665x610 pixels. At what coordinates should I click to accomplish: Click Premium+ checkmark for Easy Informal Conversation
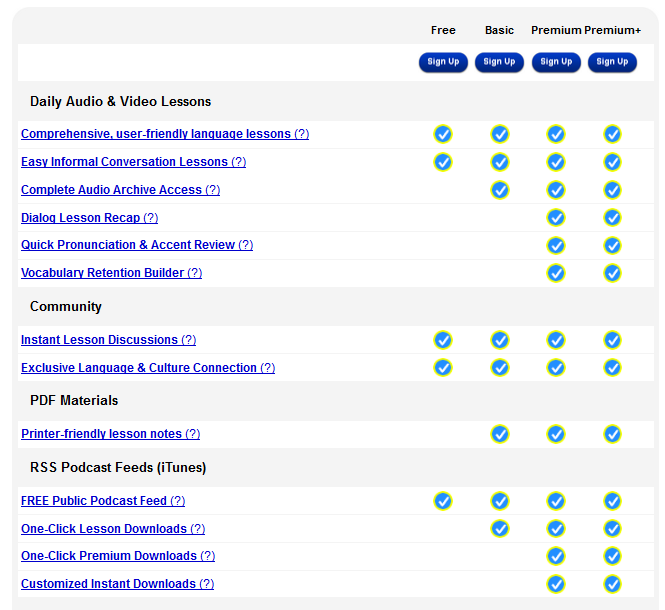(612, 162)
